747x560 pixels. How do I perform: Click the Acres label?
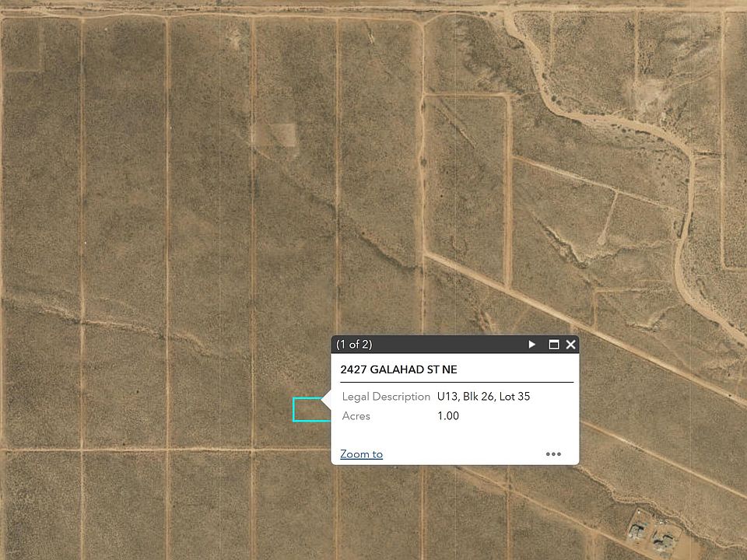tap(356, 415)
